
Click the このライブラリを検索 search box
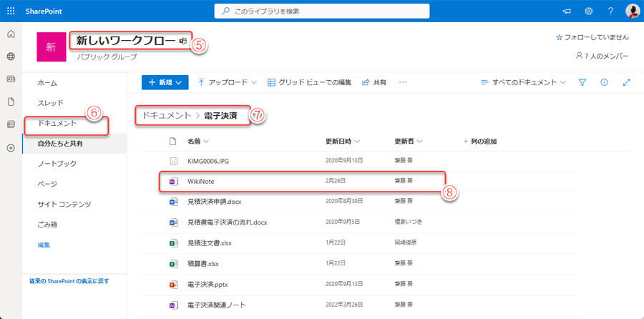click(x=322, y=11)
